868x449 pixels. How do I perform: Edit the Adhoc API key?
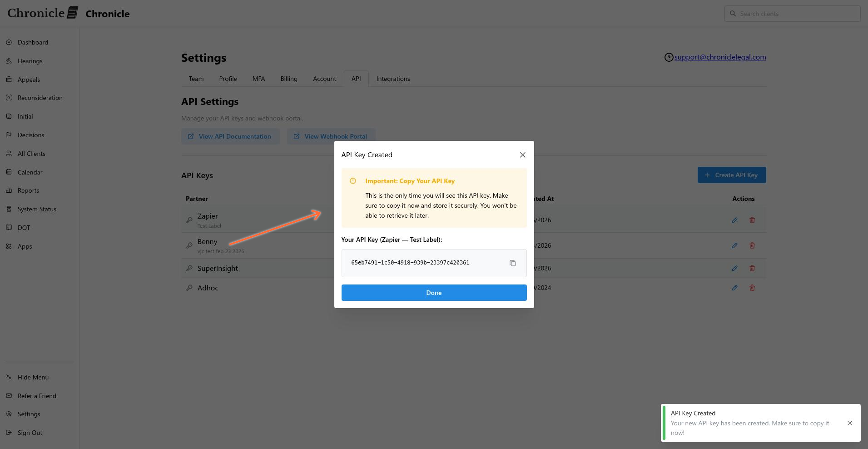click(734, 288)
